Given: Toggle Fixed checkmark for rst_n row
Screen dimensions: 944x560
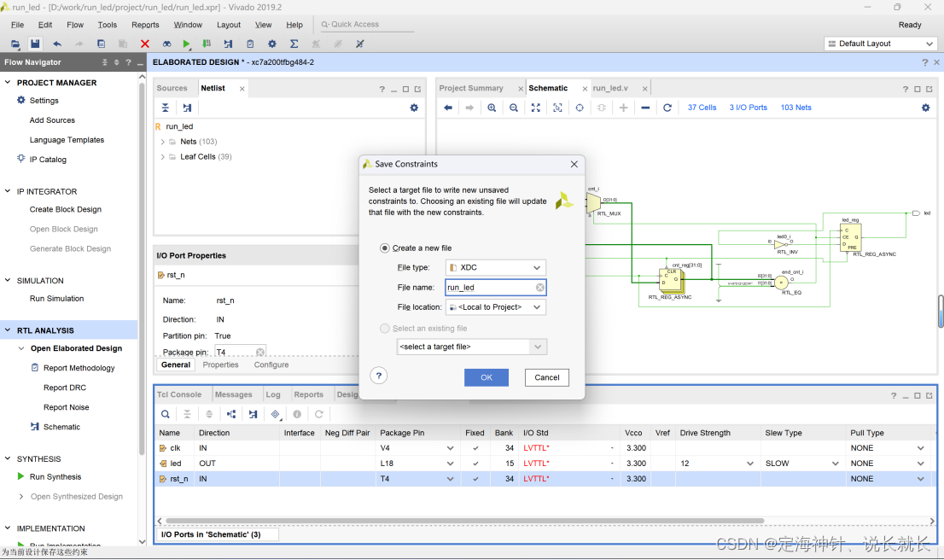Looking at the screenshot, I should (x=475, y=479).
